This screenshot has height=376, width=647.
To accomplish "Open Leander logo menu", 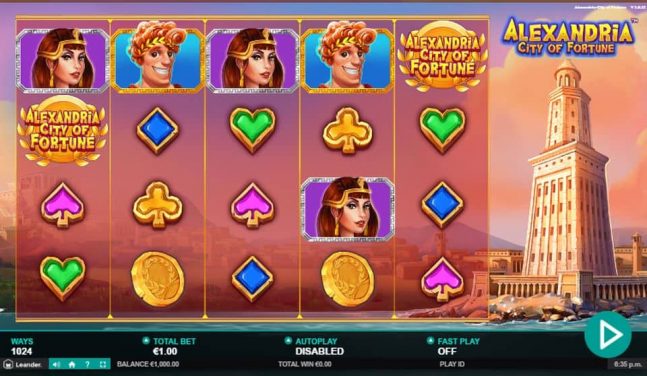I will [23, 364].
